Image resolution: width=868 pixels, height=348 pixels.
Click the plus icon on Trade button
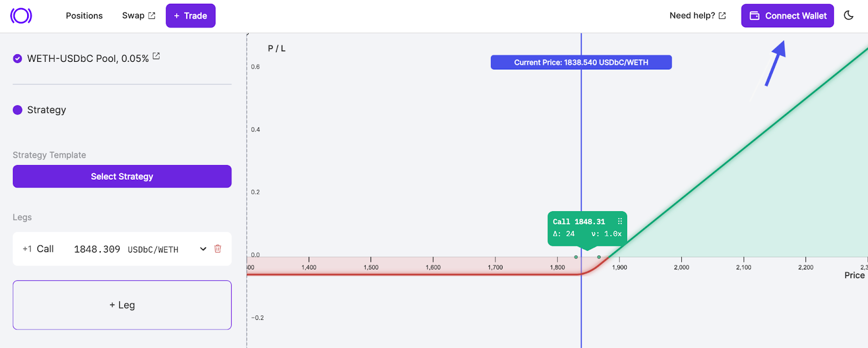coord(176,16)
